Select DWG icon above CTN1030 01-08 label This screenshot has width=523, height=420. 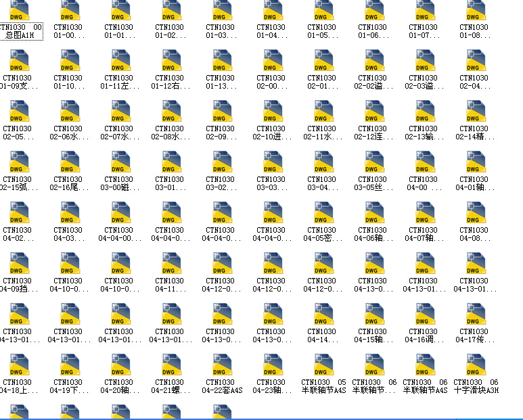point(476,10)
